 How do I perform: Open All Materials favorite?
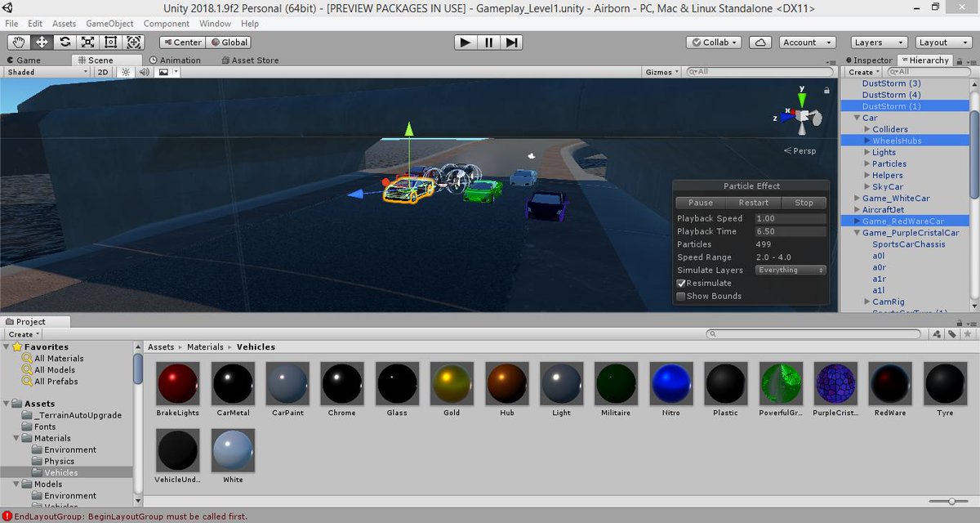point(59,358)
